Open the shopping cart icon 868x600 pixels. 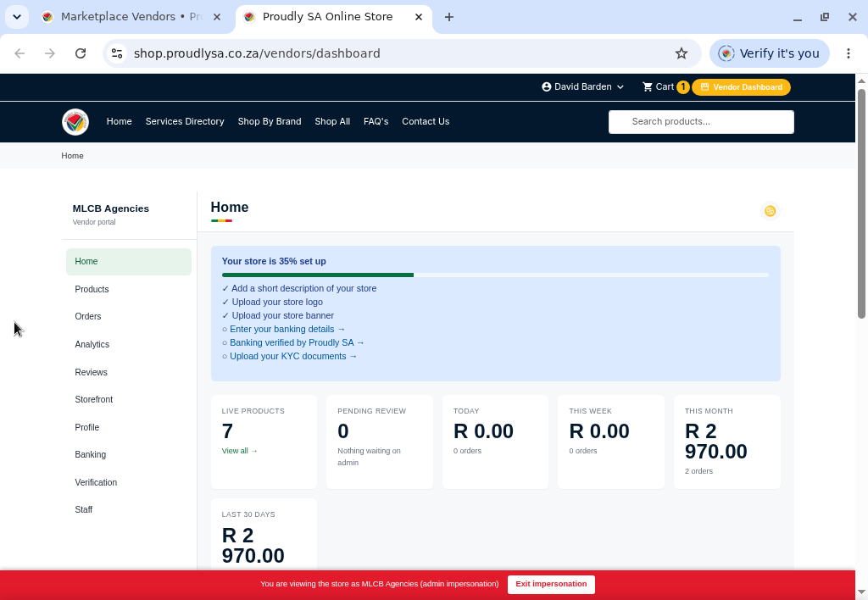[x=647, y=87]
